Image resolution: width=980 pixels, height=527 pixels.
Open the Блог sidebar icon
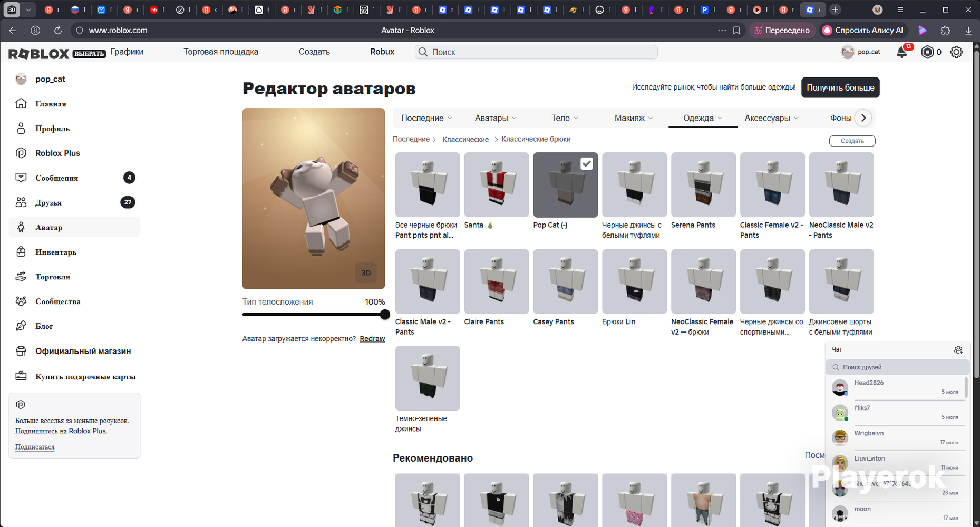[21, 326]
